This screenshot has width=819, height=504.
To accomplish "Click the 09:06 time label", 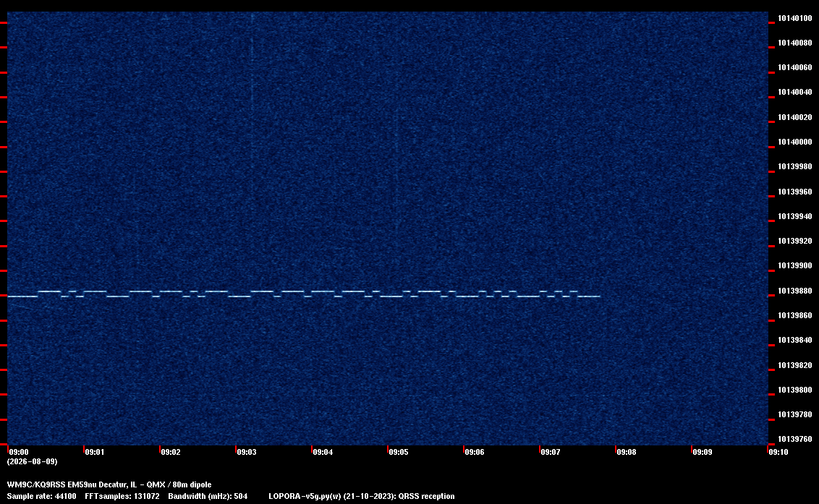I will point(475,452).
